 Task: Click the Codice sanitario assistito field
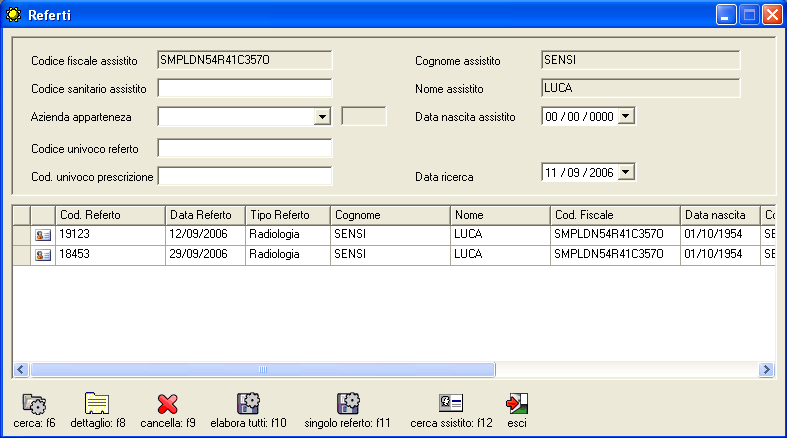pos(244,88)
